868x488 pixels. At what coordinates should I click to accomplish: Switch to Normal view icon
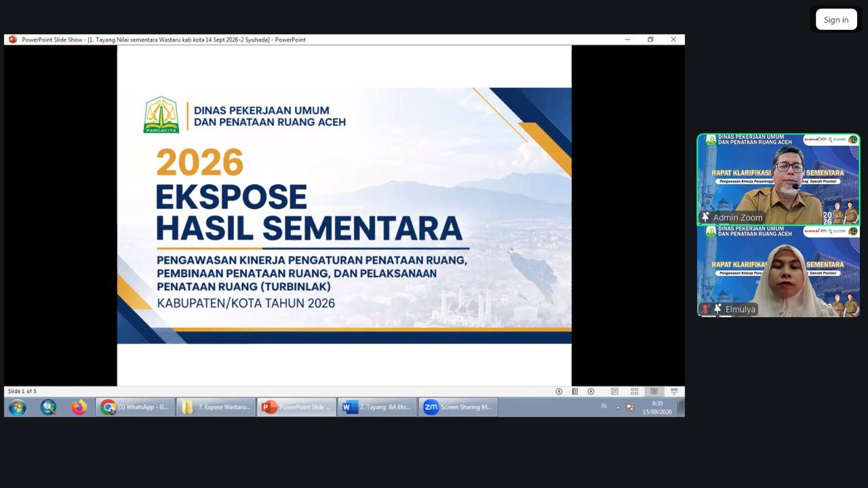coord(614,391)
